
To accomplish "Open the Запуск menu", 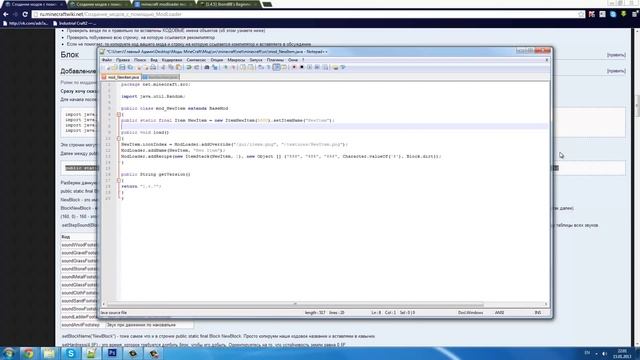I will [x=256, y=60].
